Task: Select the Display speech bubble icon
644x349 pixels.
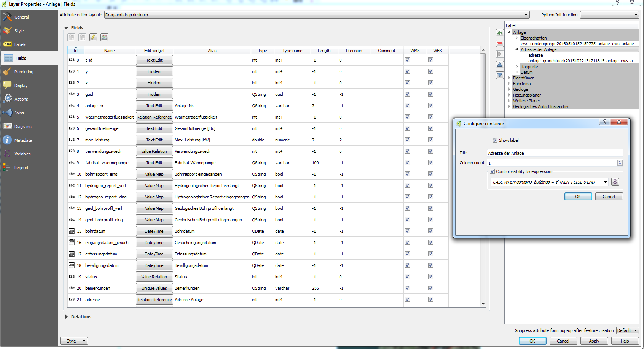Action: (x=7, y=85)
